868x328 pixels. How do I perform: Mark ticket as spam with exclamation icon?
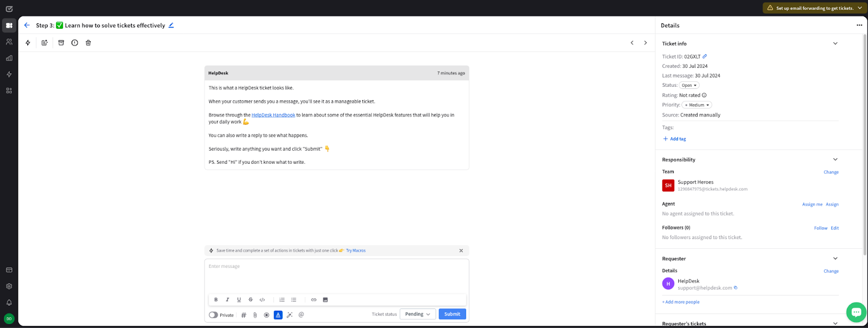tap(75, 43)
